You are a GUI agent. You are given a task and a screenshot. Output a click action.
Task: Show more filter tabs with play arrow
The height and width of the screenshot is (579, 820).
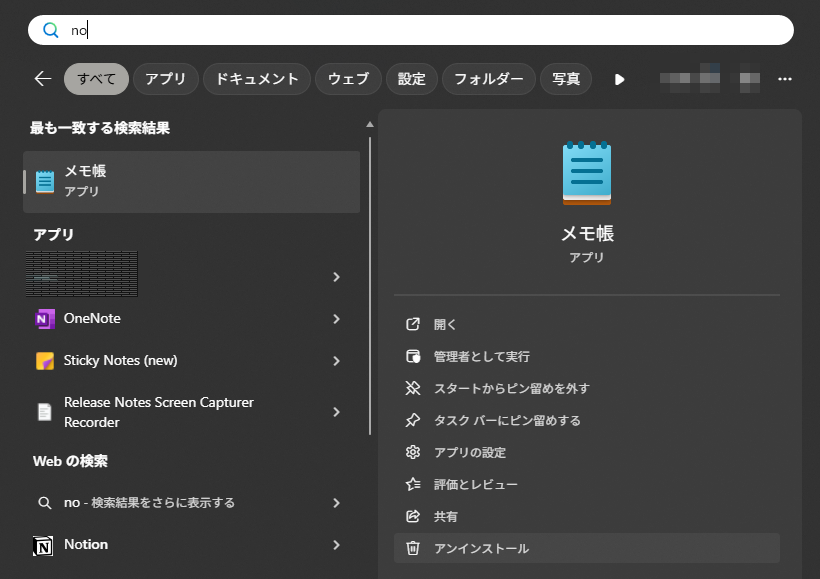point(619,79)
